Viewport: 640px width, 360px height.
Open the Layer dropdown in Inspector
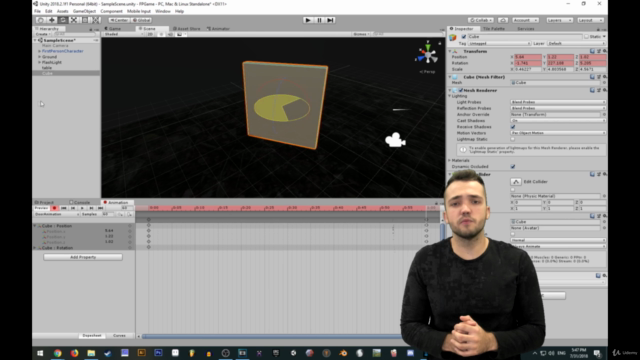coord(576,43)
